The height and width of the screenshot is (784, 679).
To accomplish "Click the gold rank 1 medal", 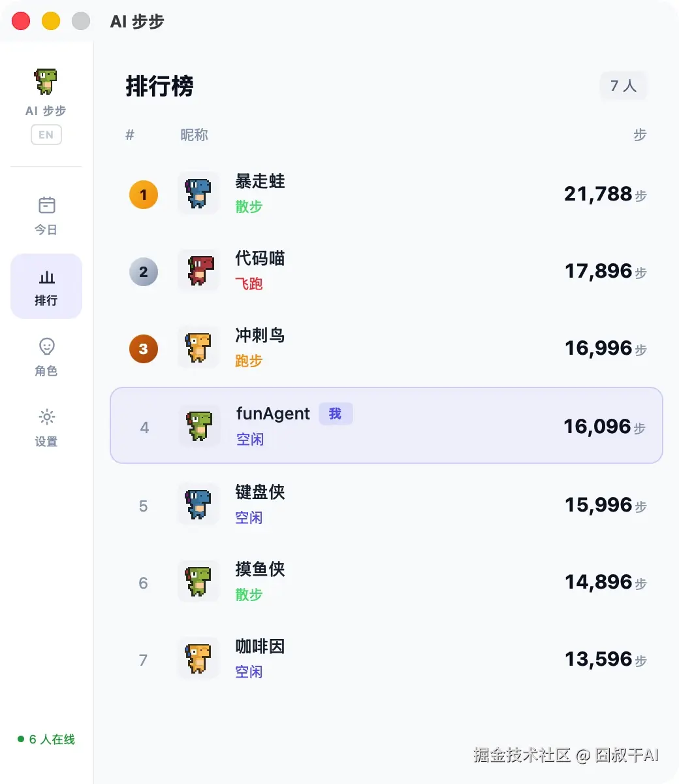I will (x=144, y=195).
